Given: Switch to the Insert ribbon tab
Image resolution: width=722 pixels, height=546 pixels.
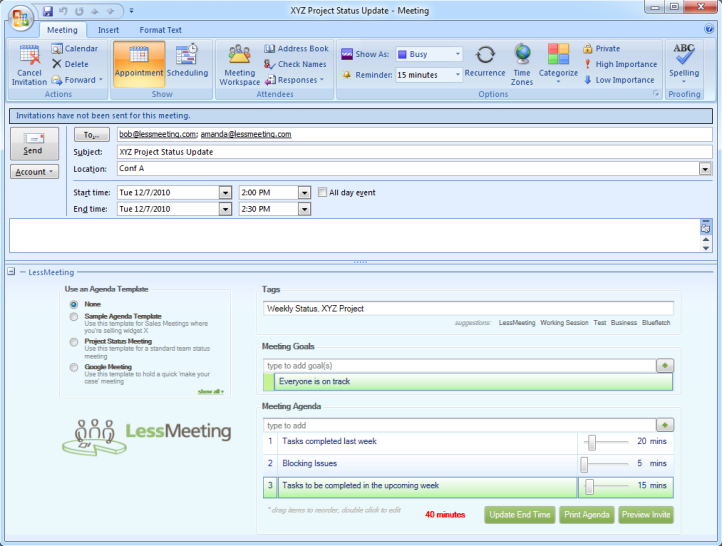Looking at the screenshot, I should (108, 30).
